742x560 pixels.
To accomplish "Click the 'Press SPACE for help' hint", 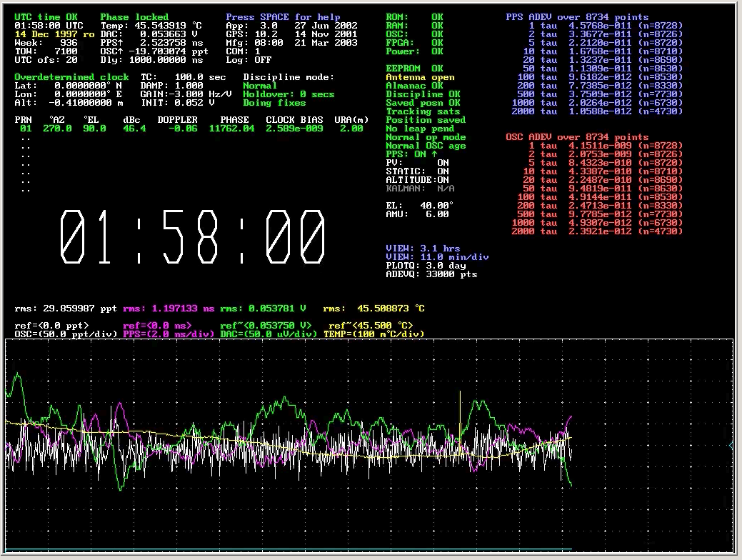I will pyautogui.click(x=283, y=17).
